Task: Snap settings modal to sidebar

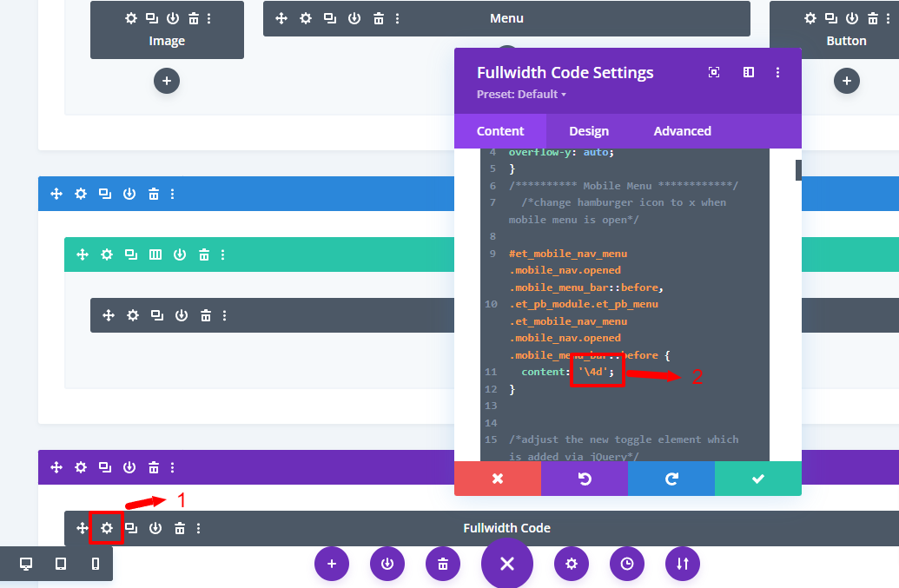Action: click(x=749, y=73)
